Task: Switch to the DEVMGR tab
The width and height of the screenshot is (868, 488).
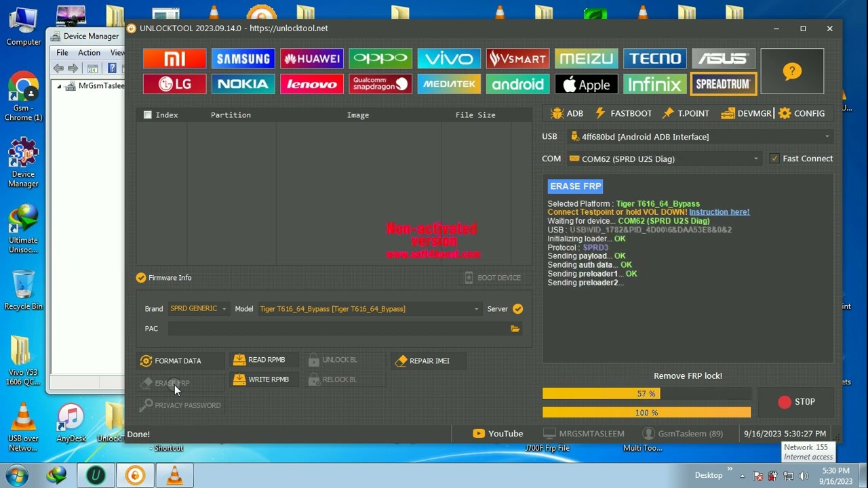Action: pos(746,114)
